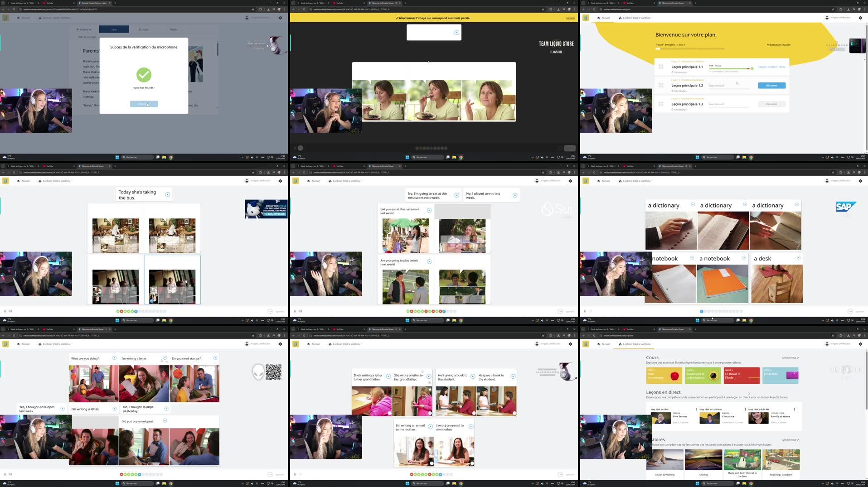Play audio for "She wrote a letter to her grandfather."
Screen dimensions: 868x487
click(x=429, y=376)
